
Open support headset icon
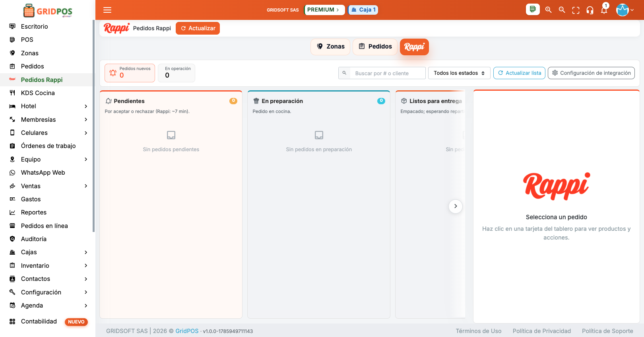point(590,10)
